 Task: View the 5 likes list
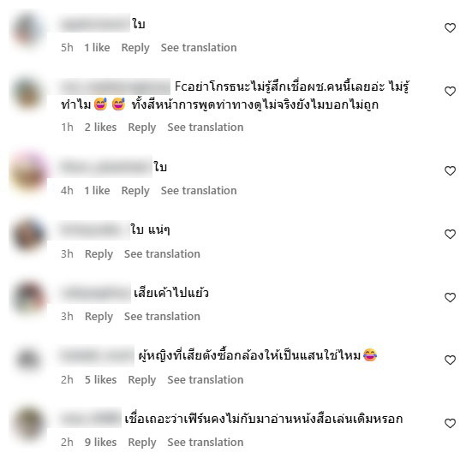pyautogui.click(x=100, y=380)
